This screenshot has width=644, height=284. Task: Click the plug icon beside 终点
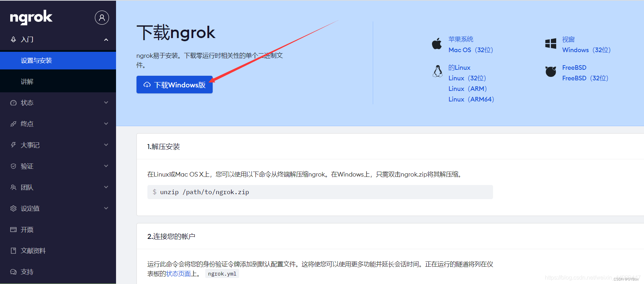click(x=13, y=124)
